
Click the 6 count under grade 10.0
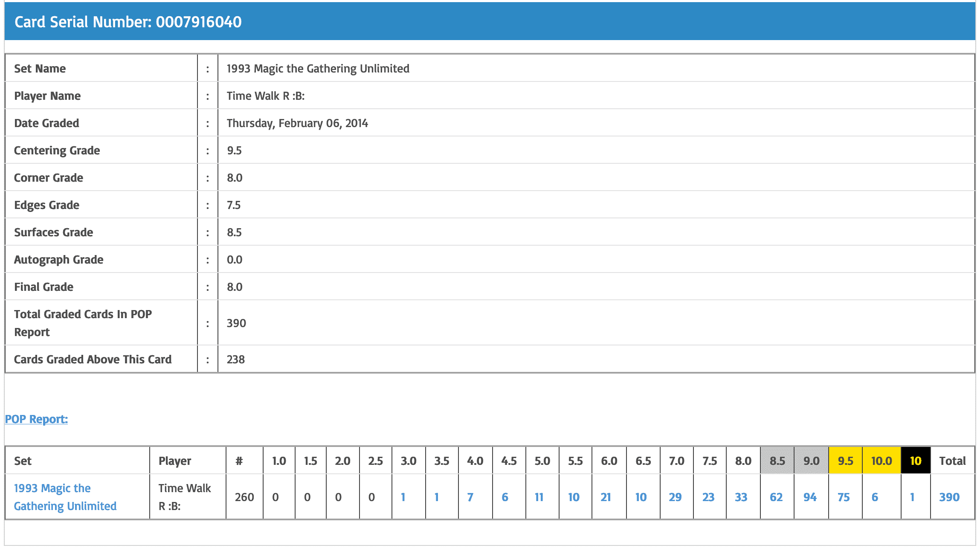[x=875, y=497]
